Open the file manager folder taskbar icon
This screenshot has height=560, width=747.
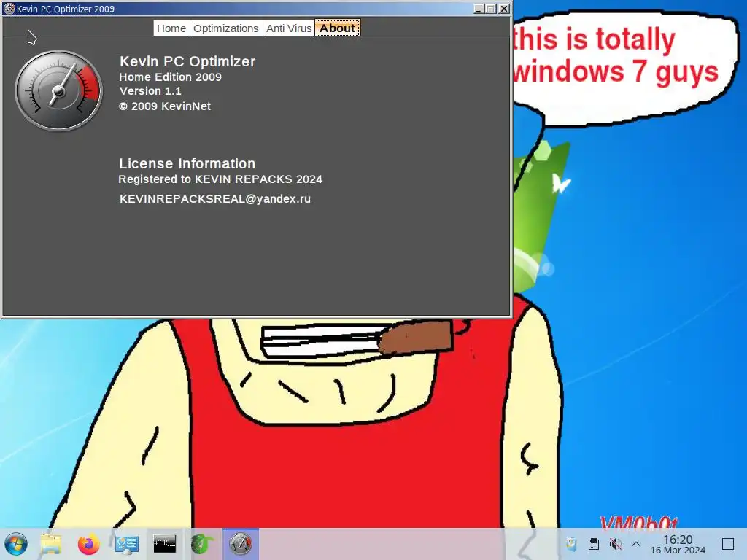(51, 544)
